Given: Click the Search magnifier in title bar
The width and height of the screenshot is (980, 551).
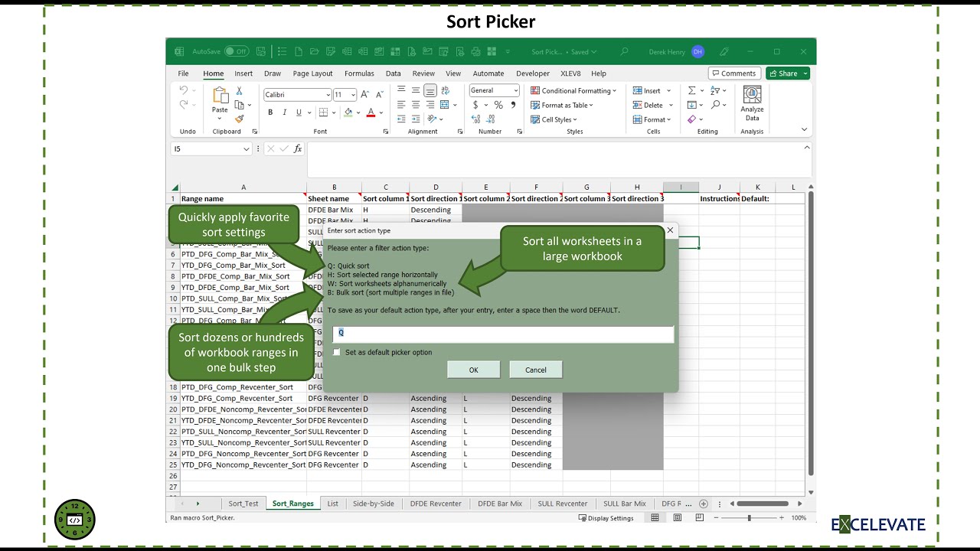Looking at the screenshot, I should click(x=624, y=51).
